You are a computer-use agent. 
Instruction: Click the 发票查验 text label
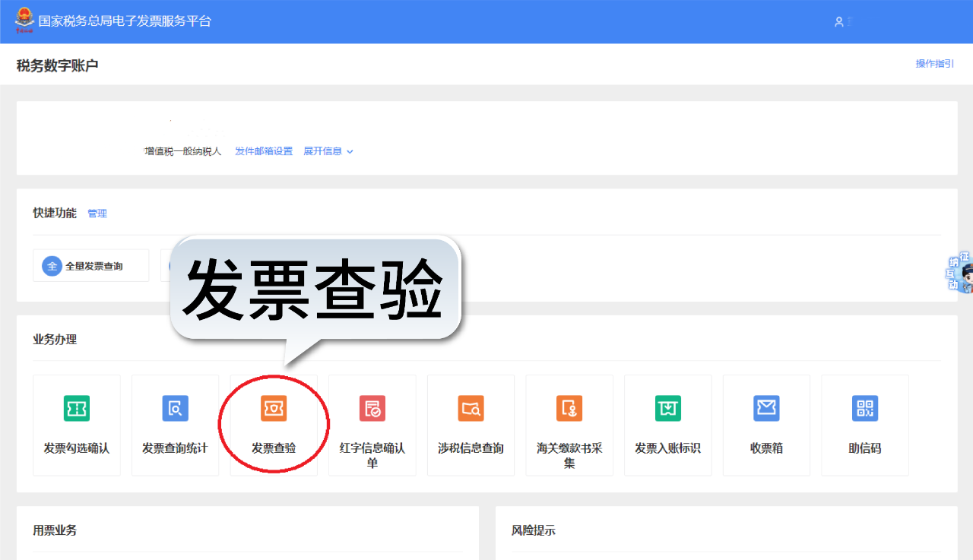pos(274,448)
